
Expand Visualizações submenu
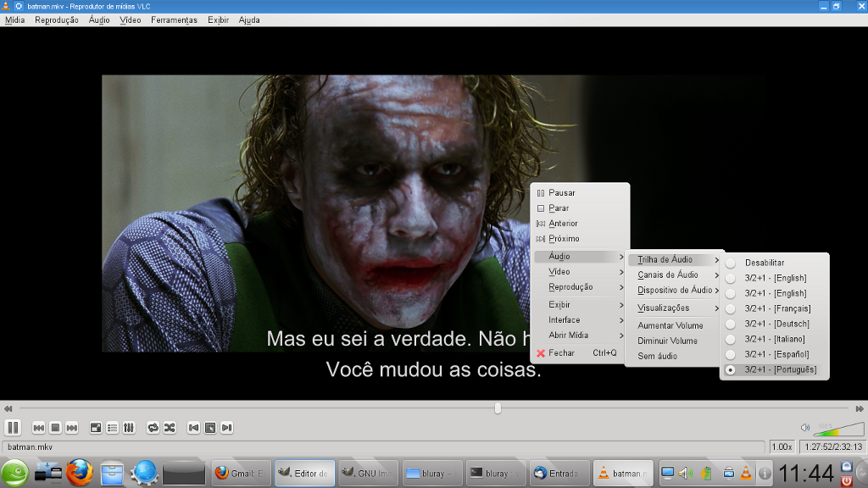click(x=674, y=308)
